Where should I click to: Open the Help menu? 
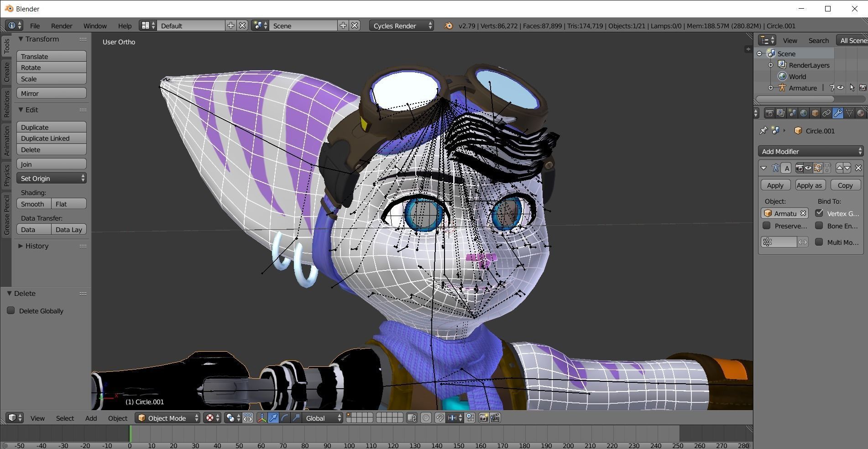tap(125, 26)
